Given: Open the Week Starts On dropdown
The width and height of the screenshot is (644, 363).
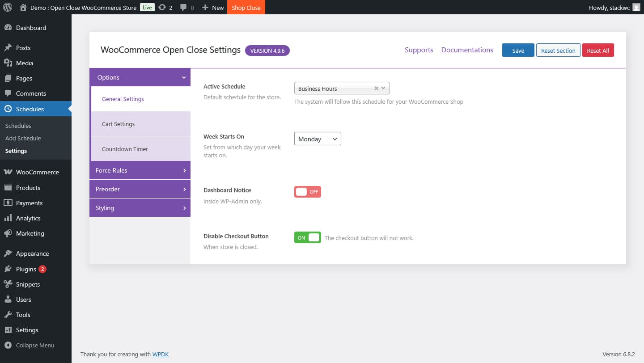Looking at the screenshot, I should tap(318, 139).
